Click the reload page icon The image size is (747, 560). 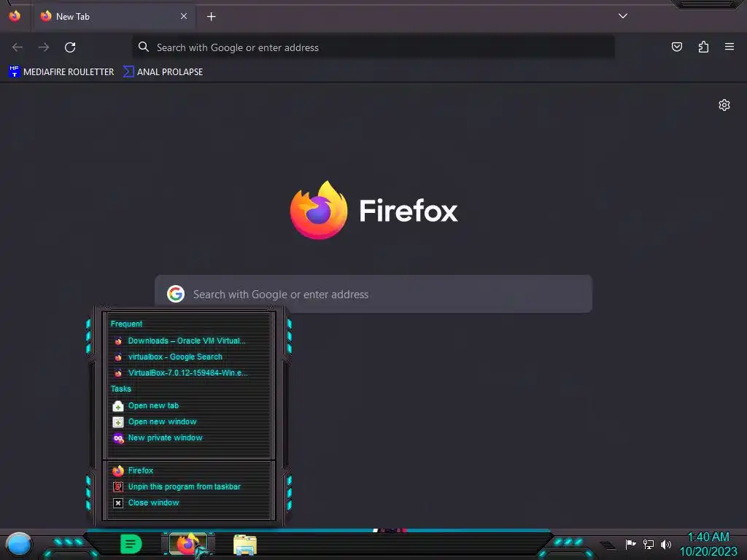[70, 47]
